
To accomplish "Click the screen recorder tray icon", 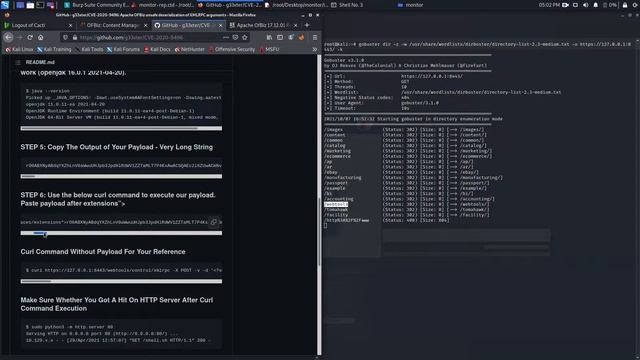I will click(565, 5).
